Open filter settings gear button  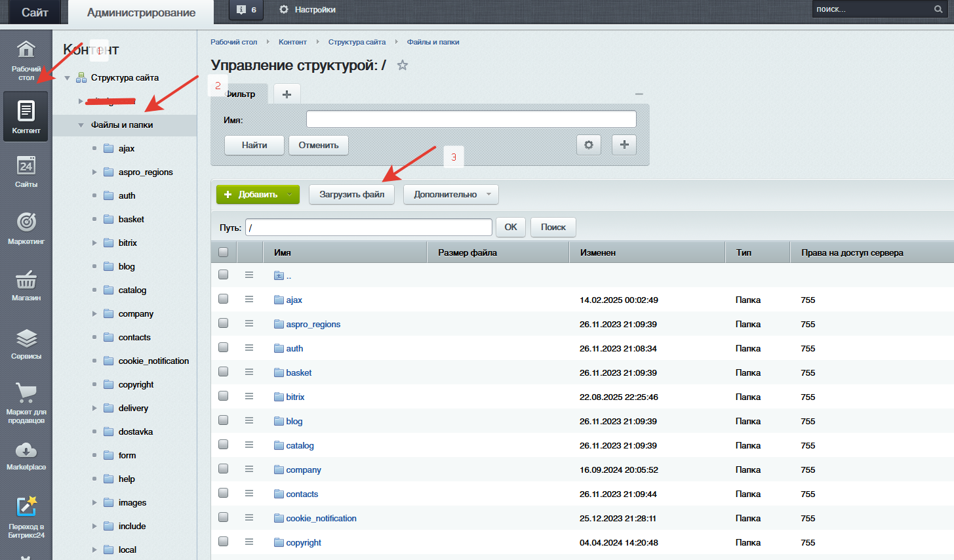coord(588,145)
